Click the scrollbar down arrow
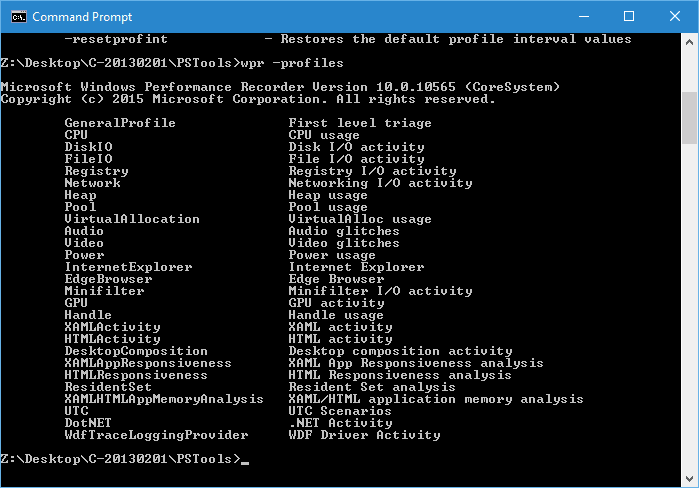The image size is (699, 488). tap(689, 479)
